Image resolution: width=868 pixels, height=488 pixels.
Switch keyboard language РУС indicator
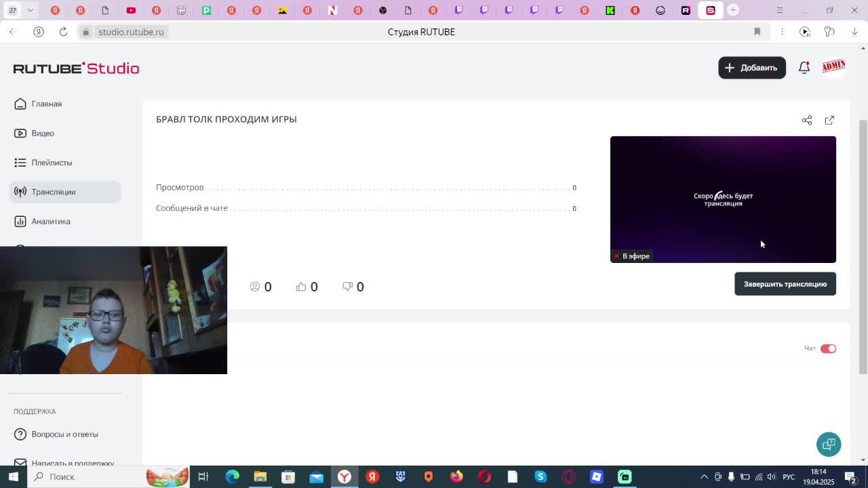tap(789, 476)
